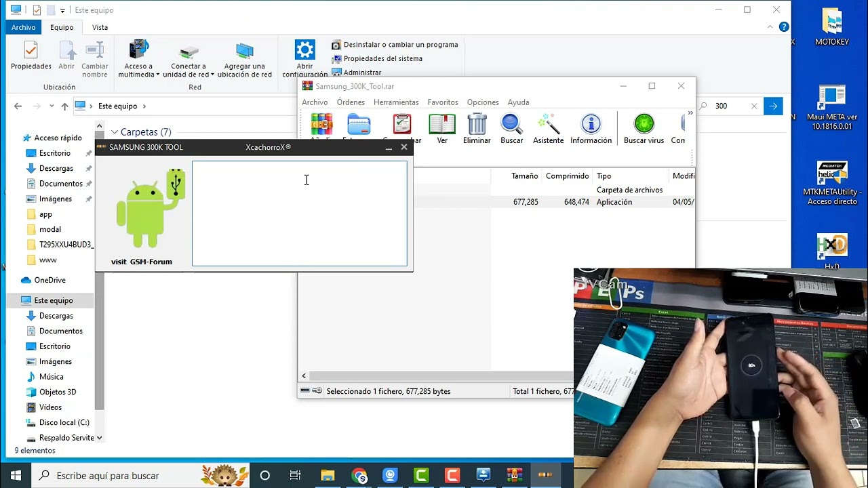
Task: Open WinRAR from the taskbar
Action: [x=515, y=475]
